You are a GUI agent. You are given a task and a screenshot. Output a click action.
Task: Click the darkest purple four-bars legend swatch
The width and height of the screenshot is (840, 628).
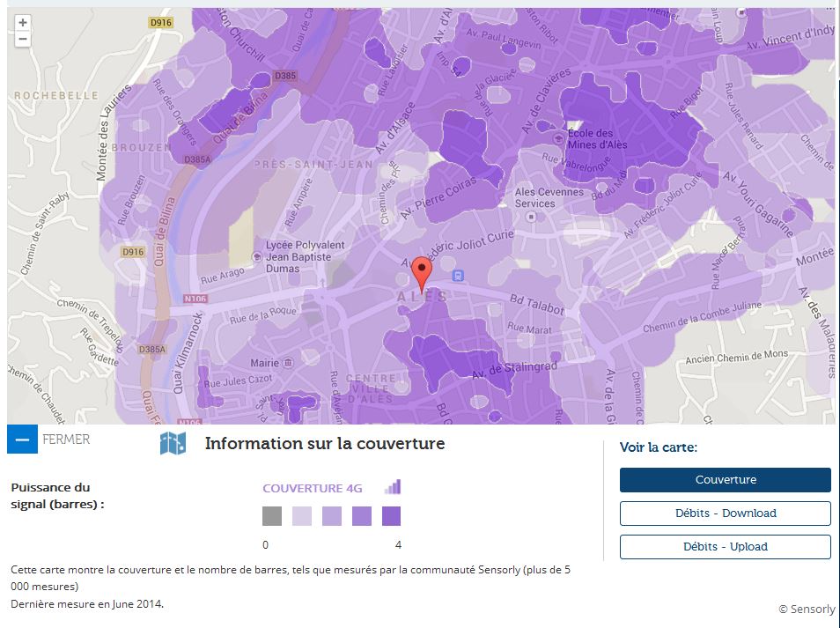[391, 516]
